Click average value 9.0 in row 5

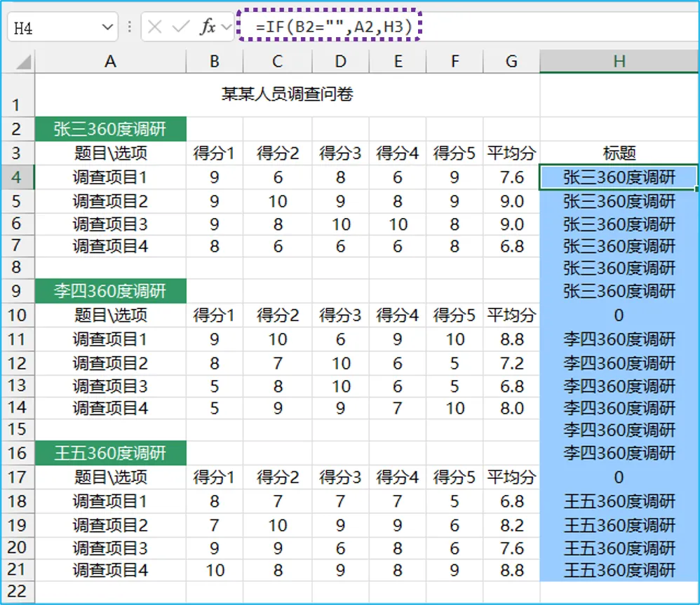pos(511,201)
